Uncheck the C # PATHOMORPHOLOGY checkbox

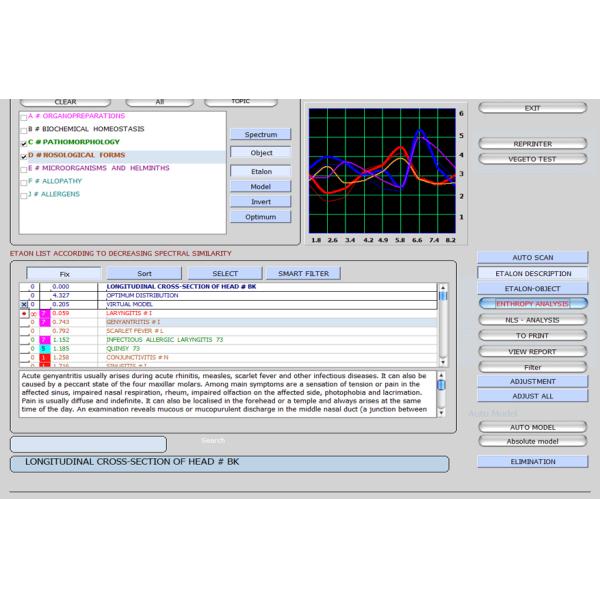coord(24,142)
